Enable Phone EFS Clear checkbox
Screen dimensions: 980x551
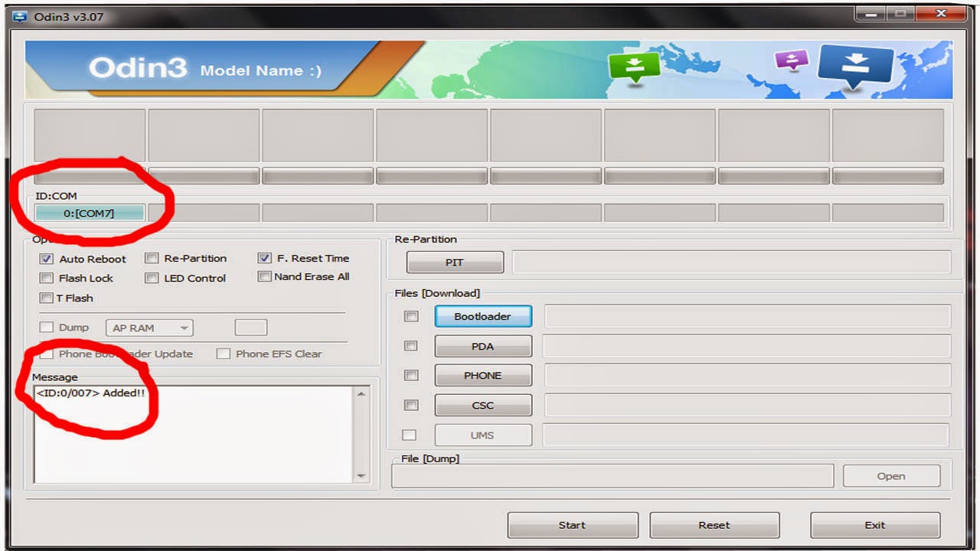(x=224, y=354)
